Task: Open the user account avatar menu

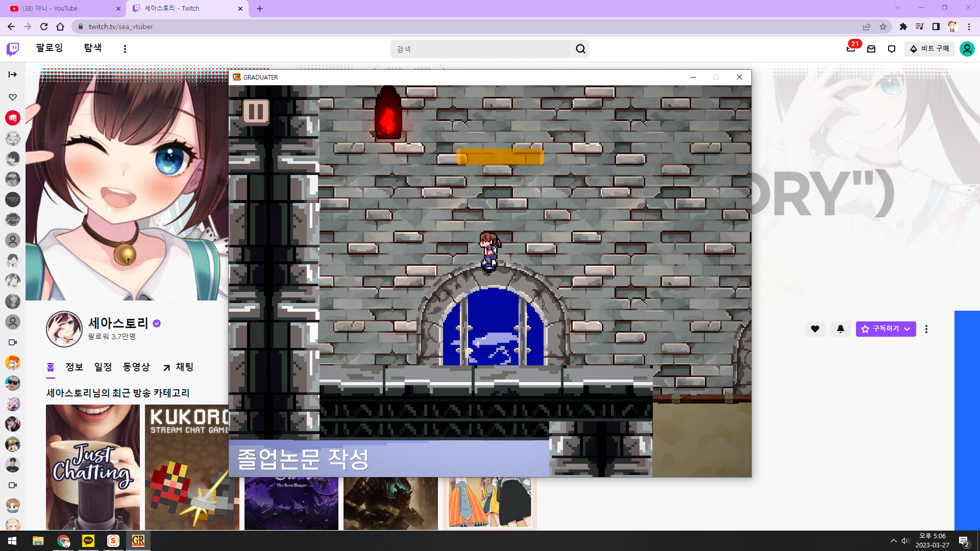Action: (967, 49)
